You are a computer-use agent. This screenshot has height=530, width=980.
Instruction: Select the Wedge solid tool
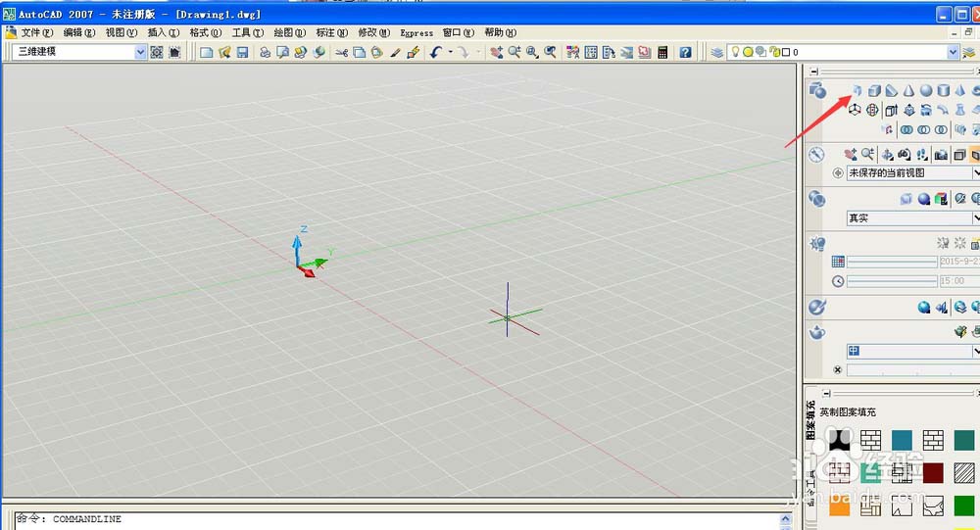(892, 91)
